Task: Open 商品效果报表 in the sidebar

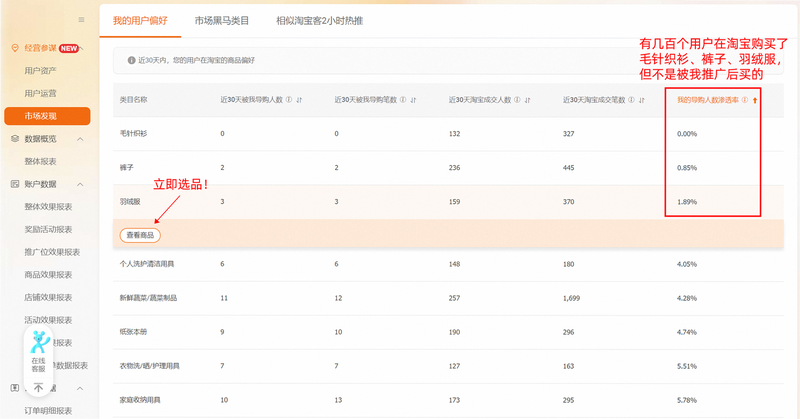Action: pyautogui.click(x=48, y=275)
